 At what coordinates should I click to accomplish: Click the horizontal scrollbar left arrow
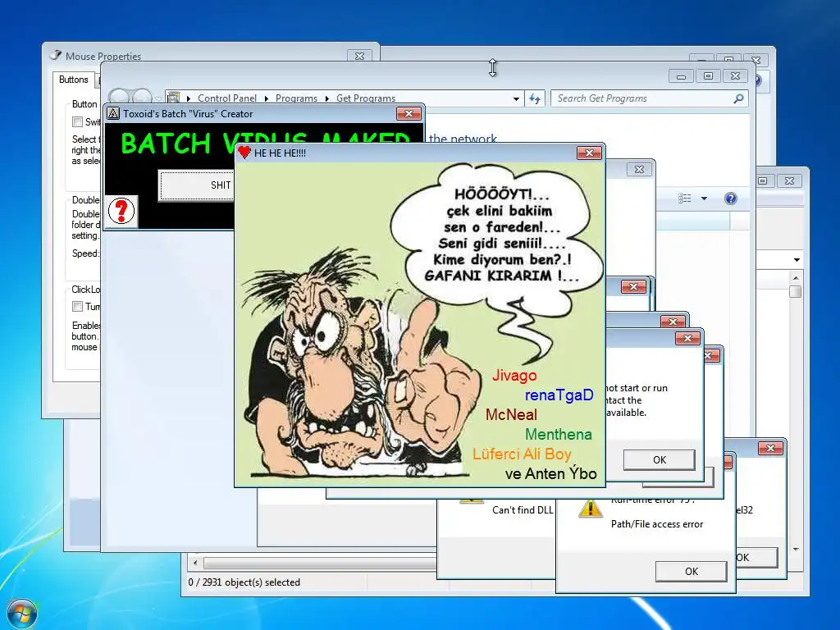pyautogui.click(x=195, y=563)
